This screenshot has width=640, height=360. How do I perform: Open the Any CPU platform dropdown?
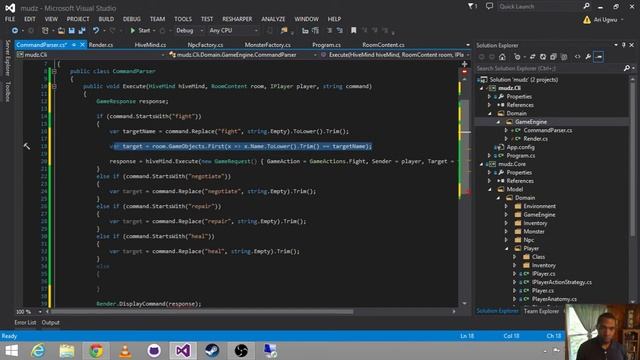[x=234, y=31]
